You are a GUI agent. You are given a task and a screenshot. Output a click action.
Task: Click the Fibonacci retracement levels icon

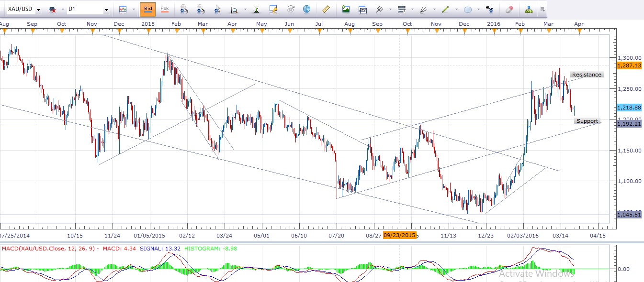[401, 9]
